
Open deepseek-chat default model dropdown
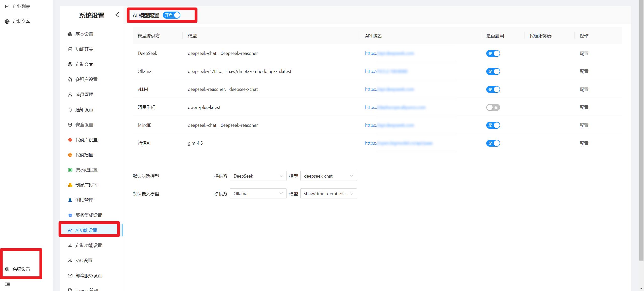coord(328,176)
